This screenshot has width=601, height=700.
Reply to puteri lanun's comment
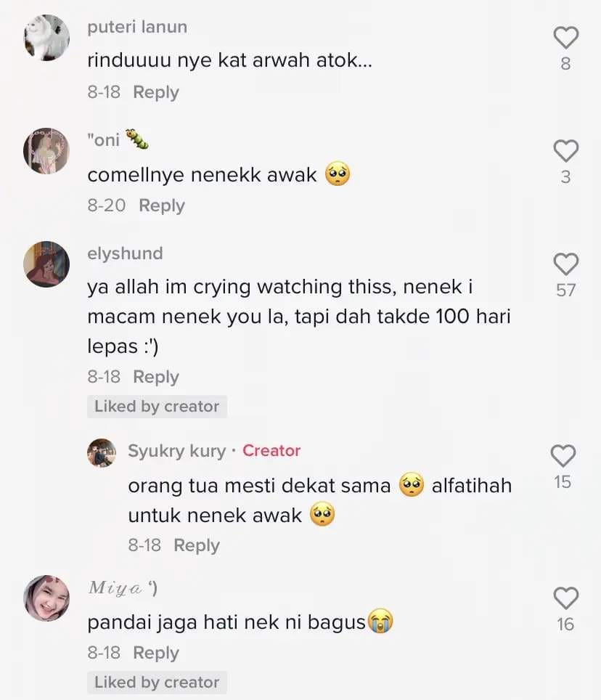coord(156,92)
